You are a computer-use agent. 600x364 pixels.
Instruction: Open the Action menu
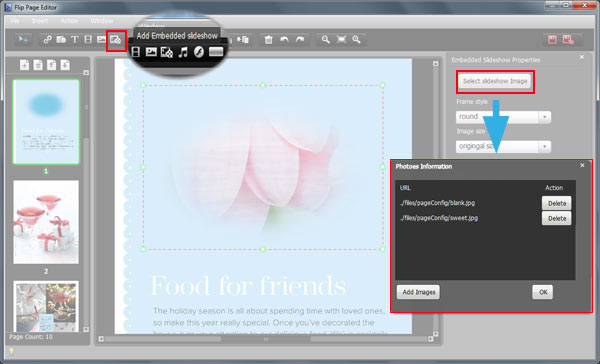point(69,21)
